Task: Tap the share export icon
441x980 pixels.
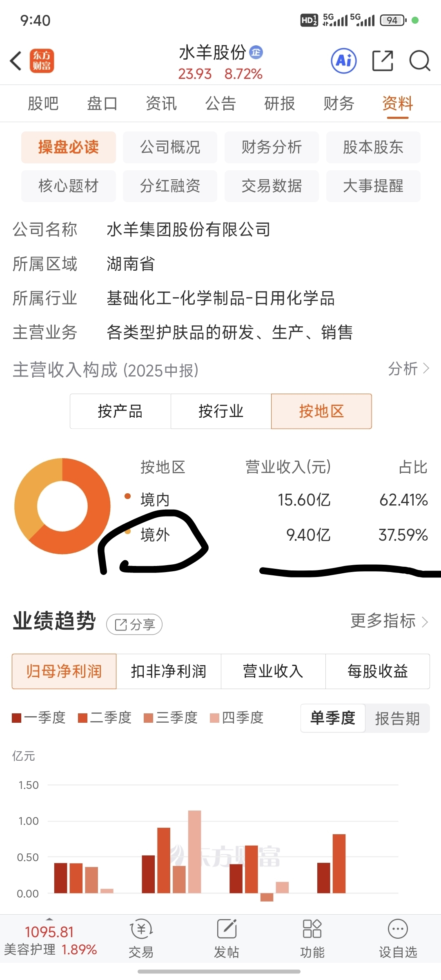Action: pyautogui.click(x=383, y=61)
